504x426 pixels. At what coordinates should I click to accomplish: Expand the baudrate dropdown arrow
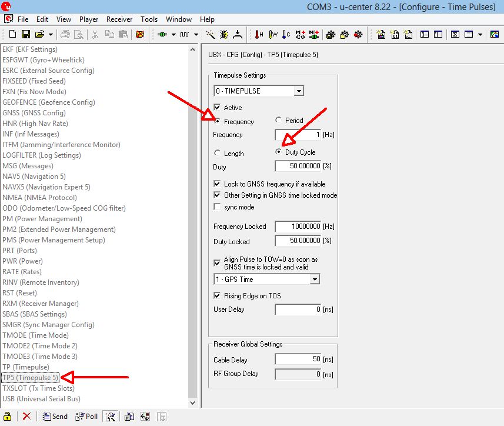point(196,34)
